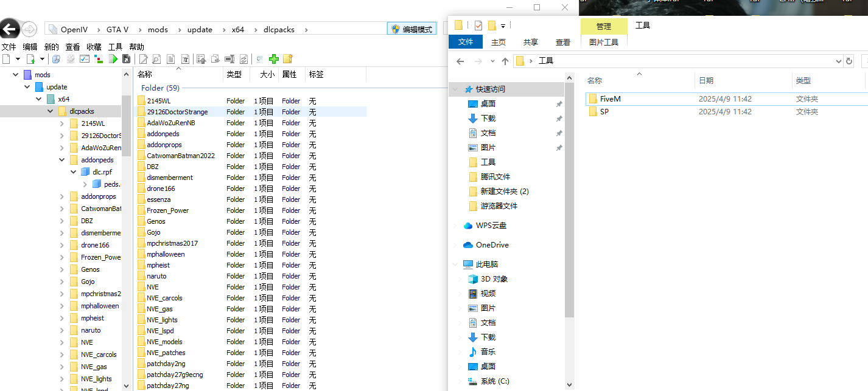This screenshot has height=391, width=868.
Task: Switch to the 共享 ribbon tab in Explorer
Action: click(x=531, y=42)
